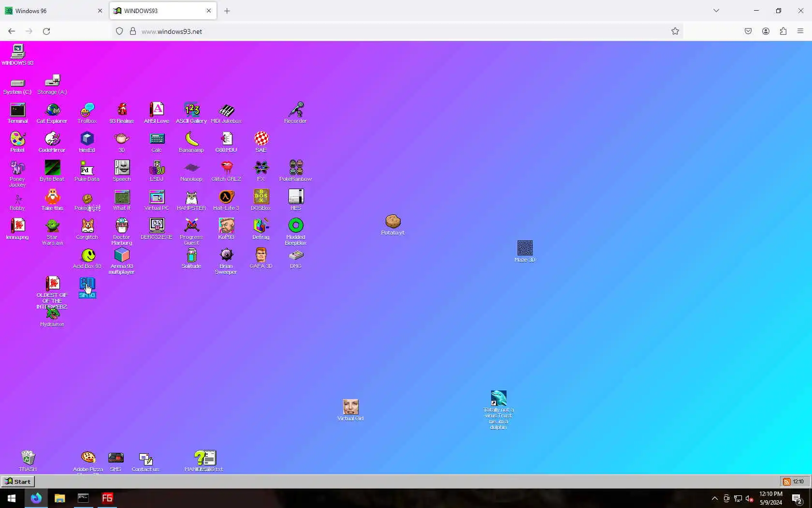This screenshot has width=812, height=508.
Task: Select the NES icon
Action: coord(296,200)
